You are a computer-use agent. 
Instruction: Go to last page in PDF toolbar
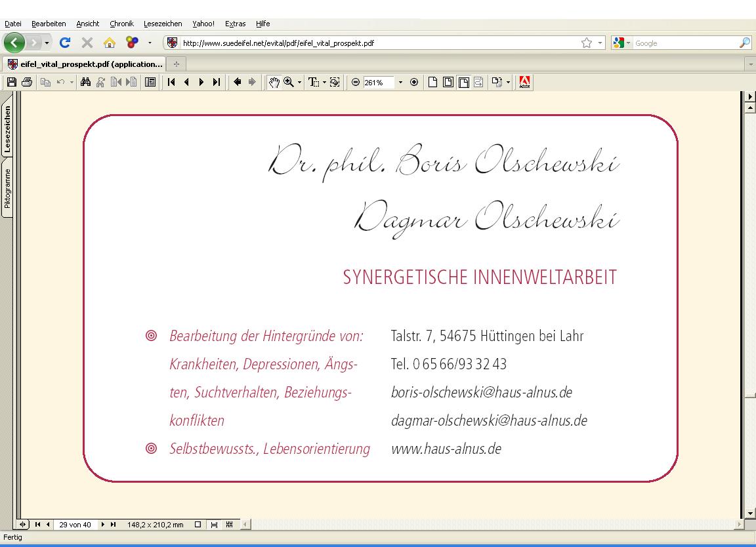click(216, 83)
